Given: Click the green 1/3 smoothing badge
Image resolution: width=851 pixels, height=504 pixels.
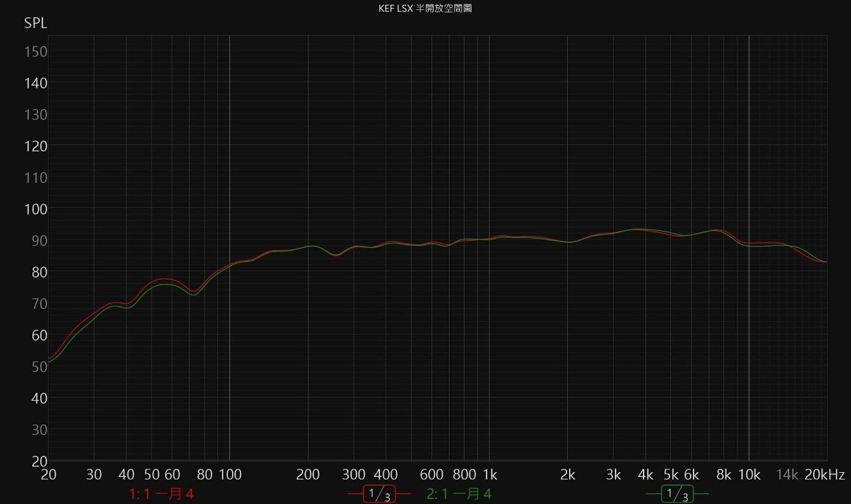Looking at the screenshot, I should [677, 494].
